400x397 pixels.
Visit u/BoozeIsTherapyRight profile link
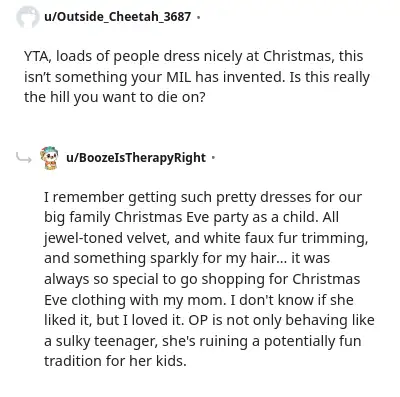click(x=136, y=158)
